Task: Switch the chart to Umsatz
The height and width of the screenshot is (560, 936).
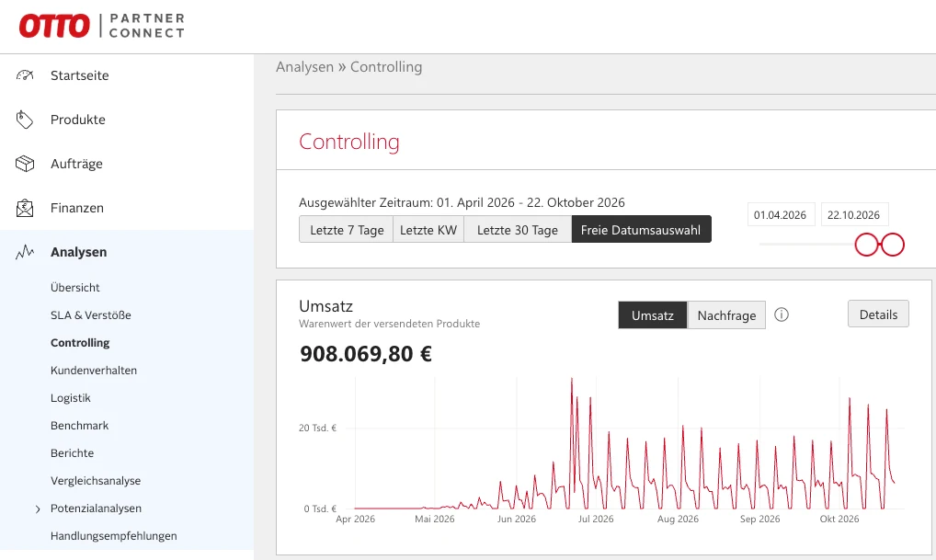Action: pyautogui.click(x=653, y=315)
